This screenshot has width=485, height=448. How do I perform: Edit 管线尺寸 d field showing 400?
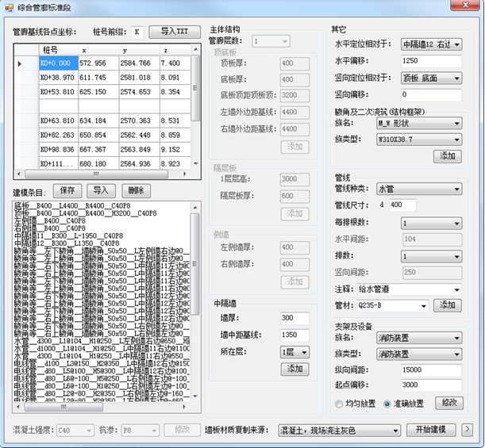402,205
